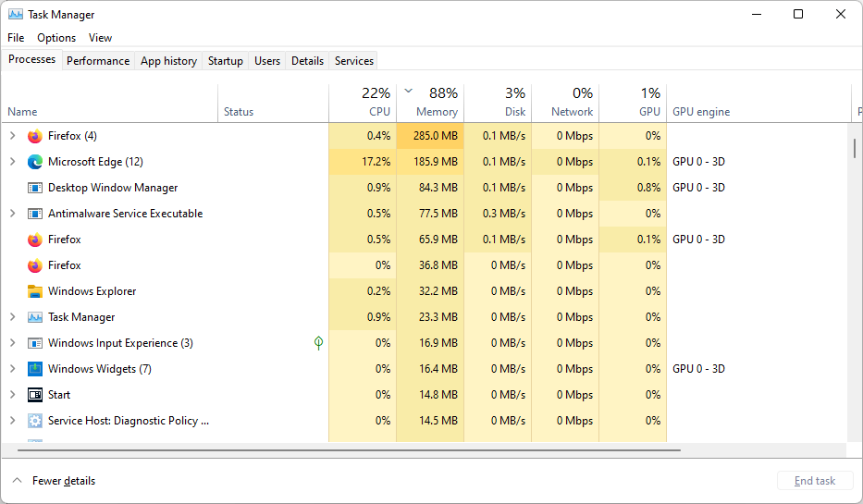Click the Microsoft Edge process icon

coord(34,162)
